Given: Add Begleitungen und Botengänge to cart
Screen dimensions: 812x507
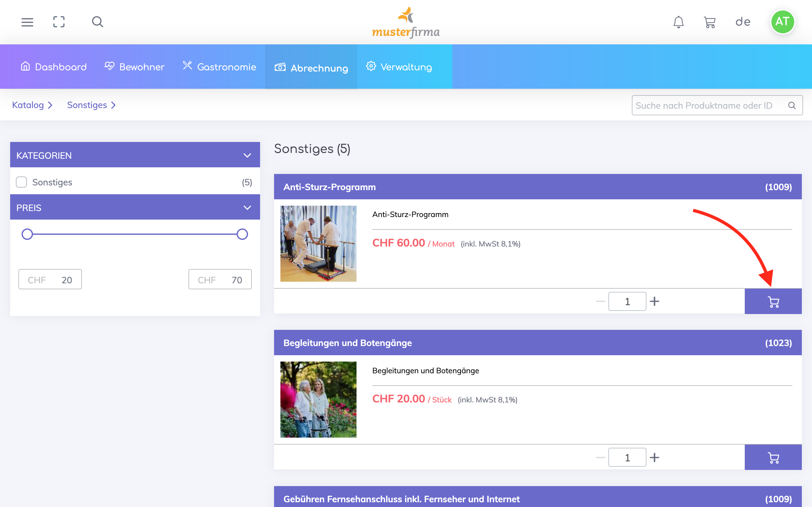Looking at the screenshot, I should click(x=773, y=457).
